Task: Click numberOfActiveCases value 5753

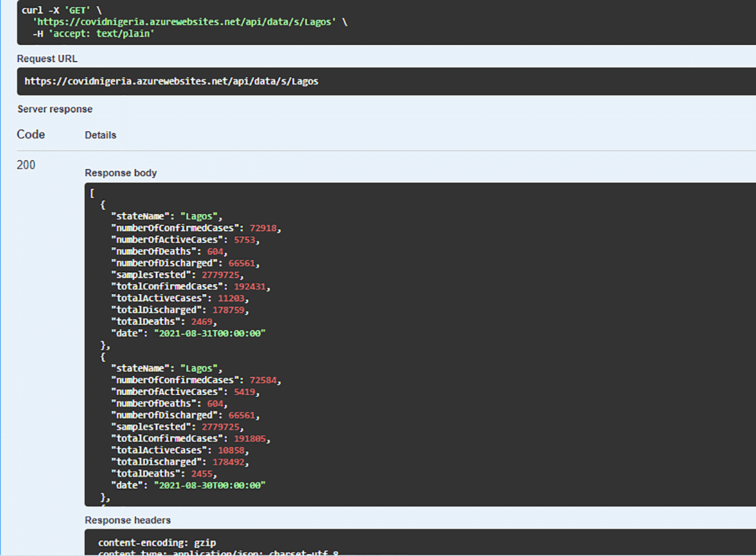Action: tap(245, 240)
